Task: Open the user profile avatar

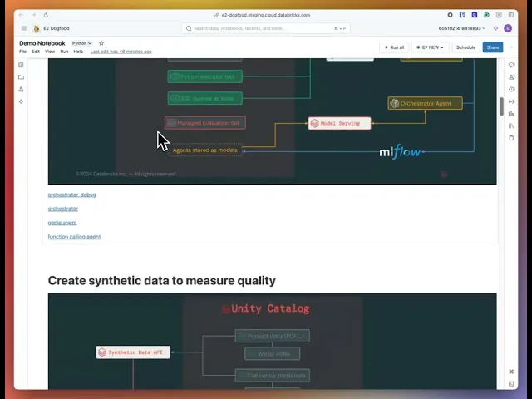Action: (x=508, y=28)
